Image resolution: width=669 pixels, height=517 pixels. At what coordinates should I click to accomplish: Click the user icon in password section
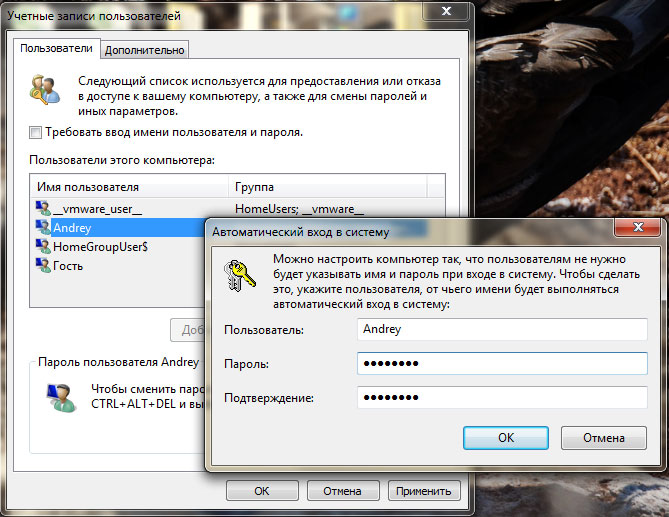pos(61,397)
